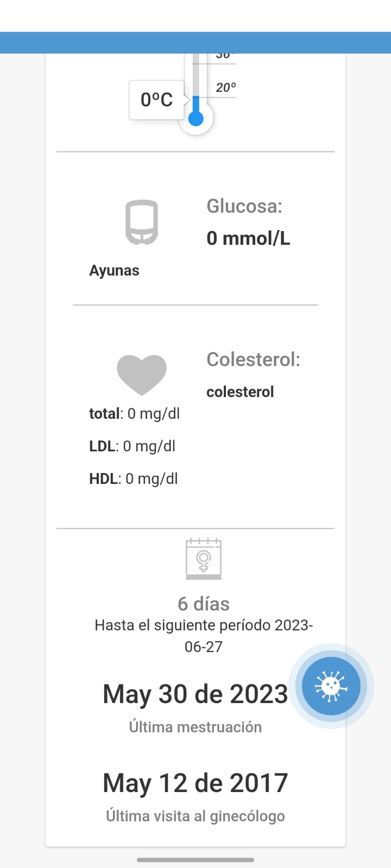Tap the 0 mmol/L glucose value

248,238
